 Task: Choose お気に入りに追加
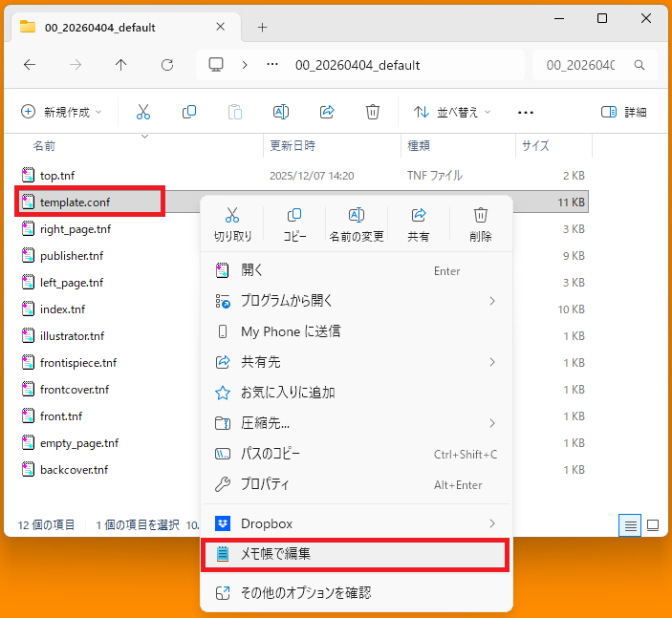[357, 393]
